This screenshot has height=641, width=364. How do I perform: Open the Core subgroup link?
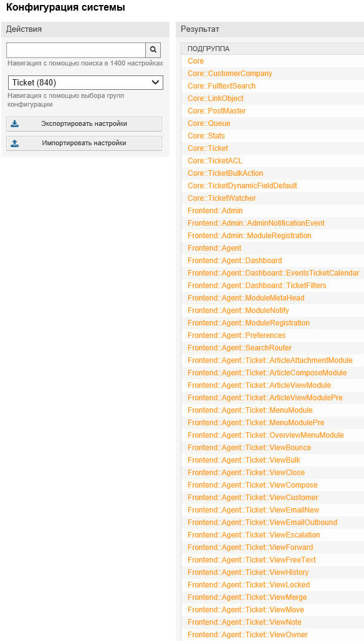[196, 61]
